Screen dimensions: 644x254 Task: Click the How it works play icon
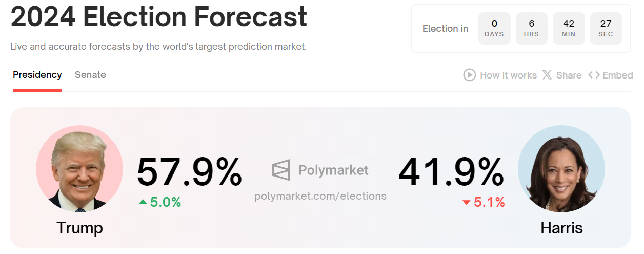469,75
